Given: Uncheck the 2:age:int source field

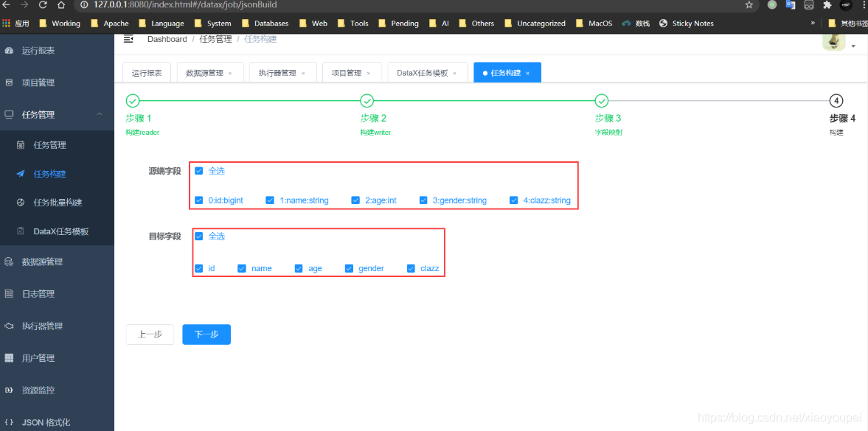Looking at the screenshot, I should click(355, 200).
